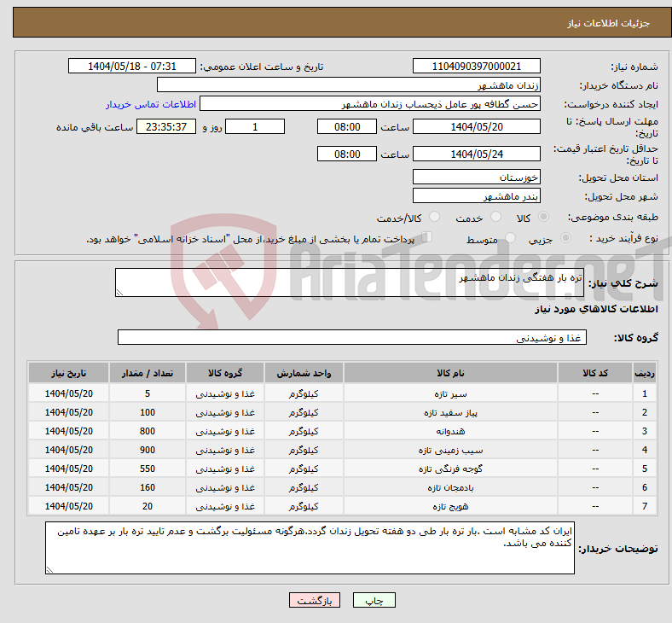The image size is (672, 623).
Task: Click the city field بندر ماهشهر
Action: (476, 195)
